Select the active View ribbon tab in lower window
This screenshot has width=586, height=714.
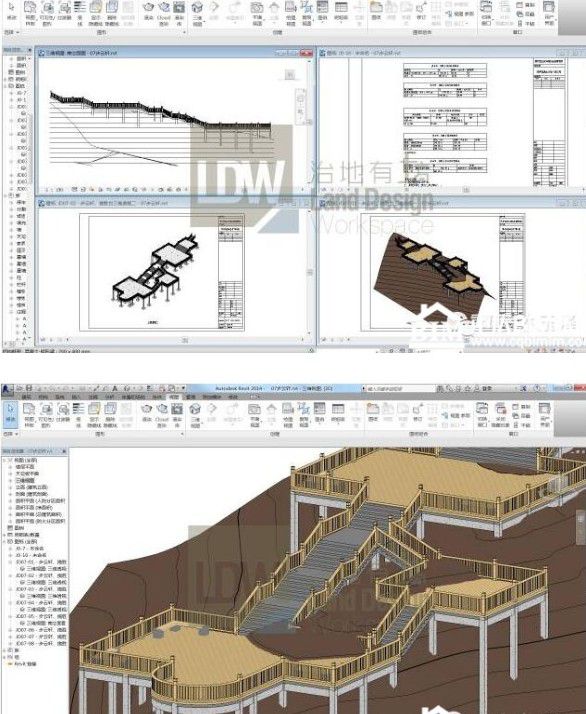pos(174,397)
